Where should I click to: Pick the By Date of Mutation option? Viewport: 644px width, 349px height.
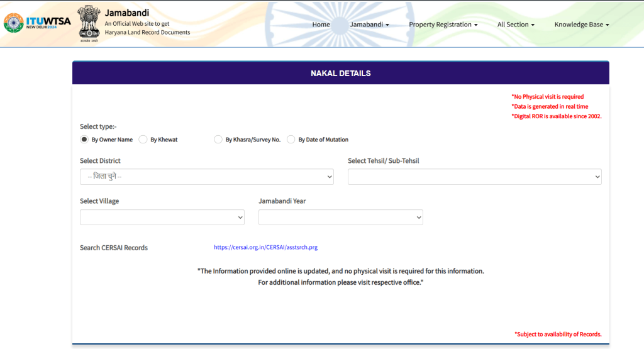(x=291, y=140)
